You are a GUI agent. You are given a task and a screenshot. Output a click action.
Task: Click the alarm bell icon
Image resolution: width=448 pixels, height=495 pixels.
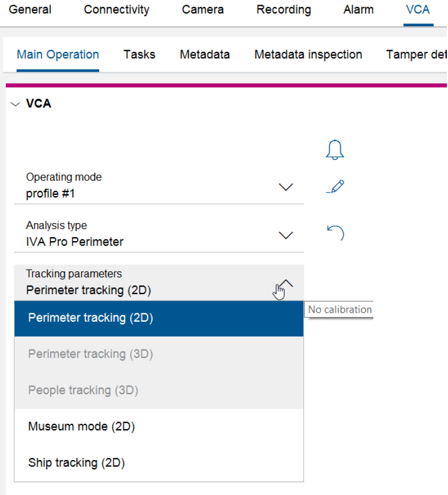point(334,149)
